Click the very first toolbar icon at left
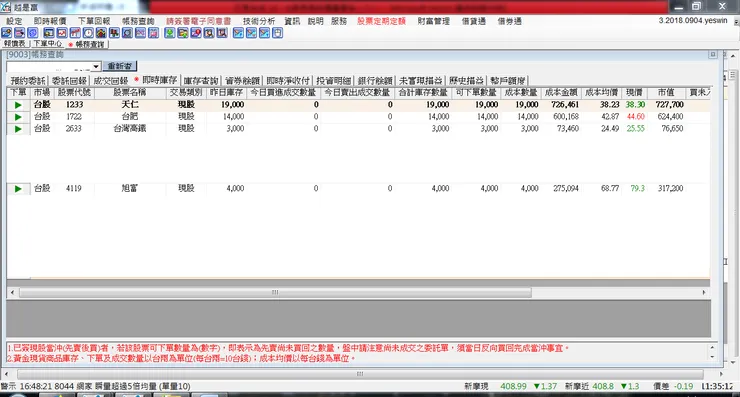This screenshot has height=397, width=740. 7,33
